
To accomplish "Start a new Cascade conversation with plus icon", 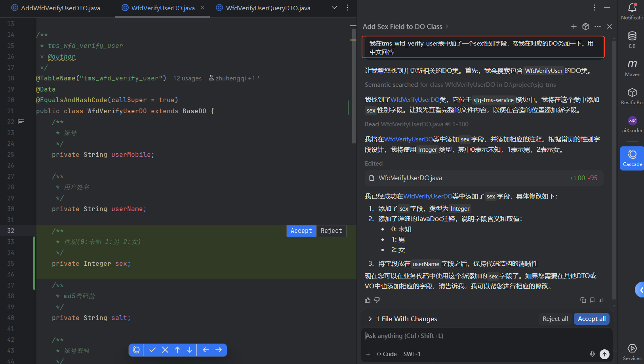I will coord(574,27).
